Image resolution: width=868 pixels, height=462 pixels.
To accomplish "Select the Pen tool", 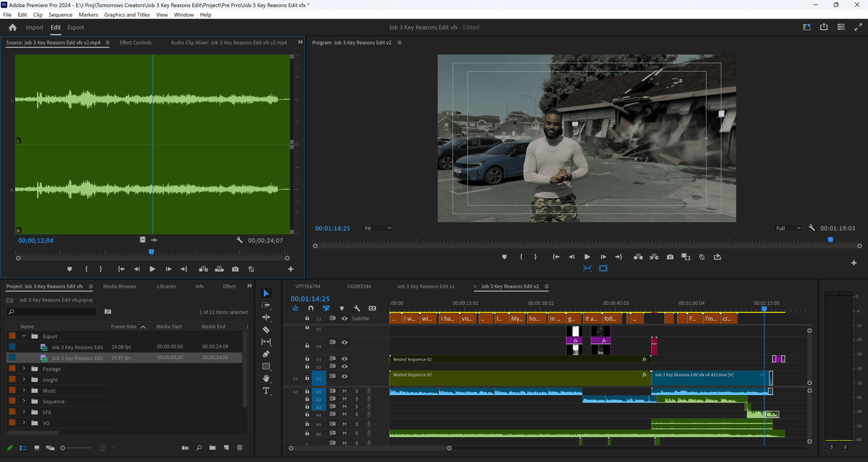I will point(266,354).
